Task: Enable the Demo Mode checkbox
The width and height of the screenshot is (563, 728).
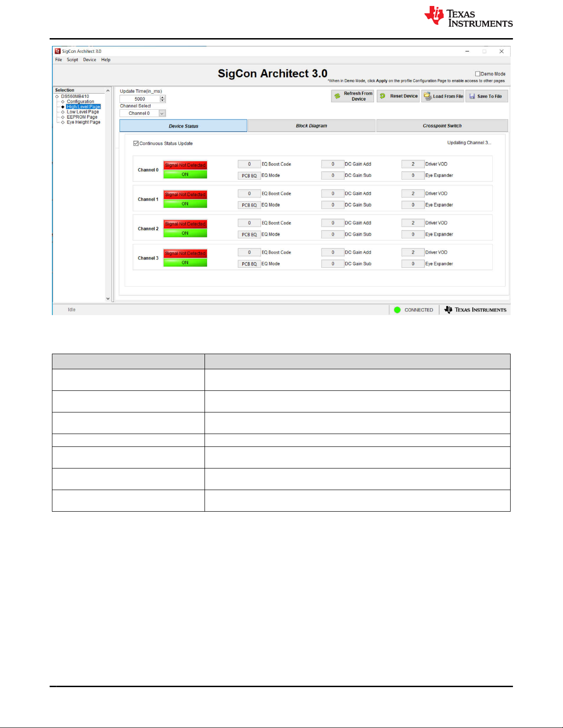Action: click(478, 74)
